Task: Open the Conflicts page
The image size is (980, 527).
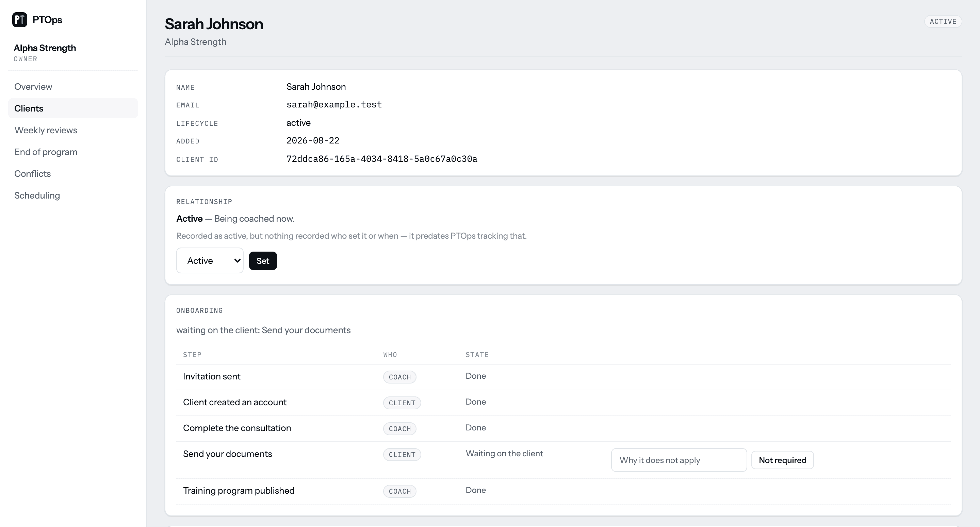Action: 73,174
